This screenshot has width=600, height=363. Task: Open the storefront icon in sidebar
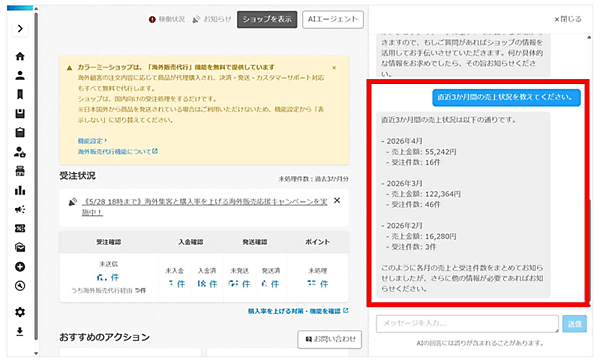(x=20, y=171)
